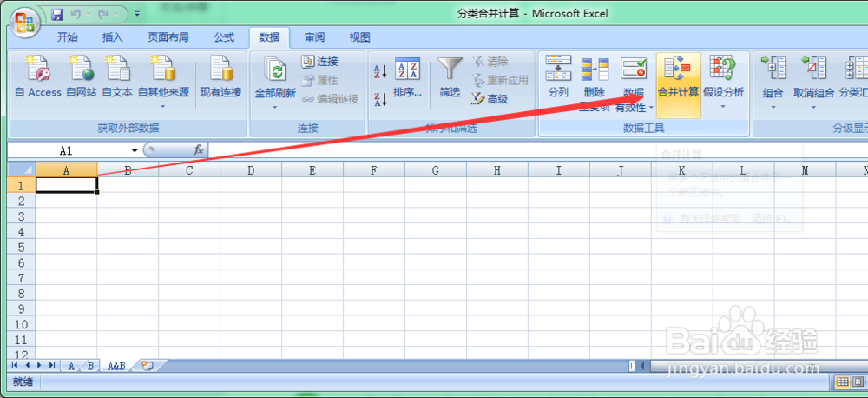Open the 假设分析 what-if menu
868x398 pixels.
click(x=723, y=82)
